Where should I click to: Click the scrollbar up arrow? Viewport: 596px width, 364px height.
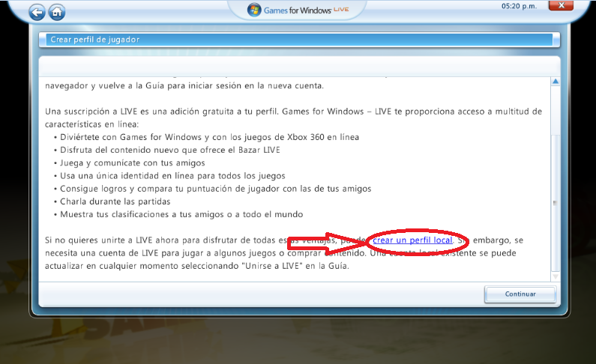[556, 81]
